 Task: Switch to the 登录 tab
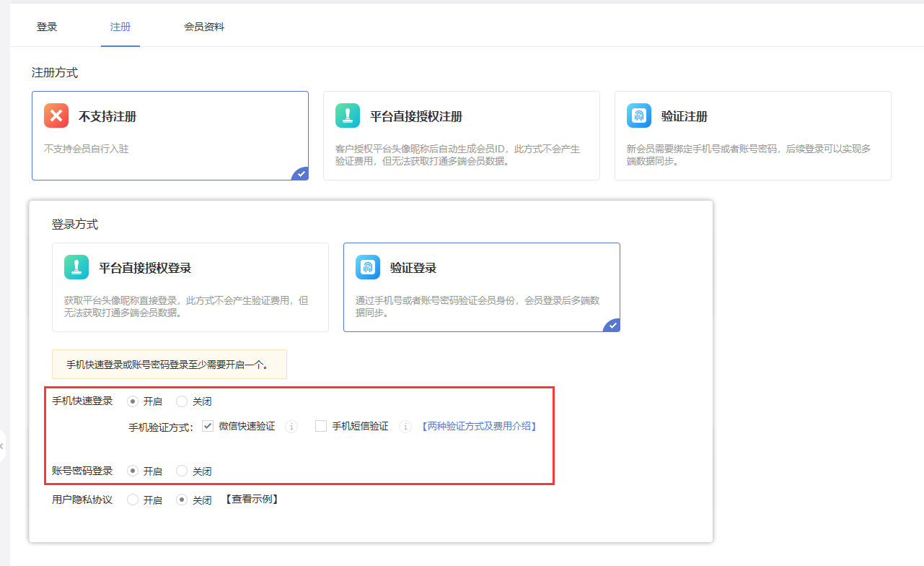[x=47, y=27]
